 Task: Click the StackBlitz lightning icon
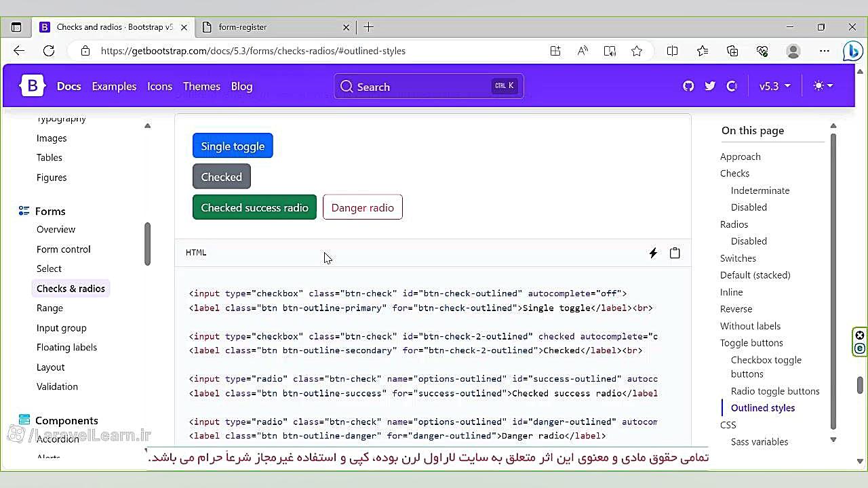[653, 253]
